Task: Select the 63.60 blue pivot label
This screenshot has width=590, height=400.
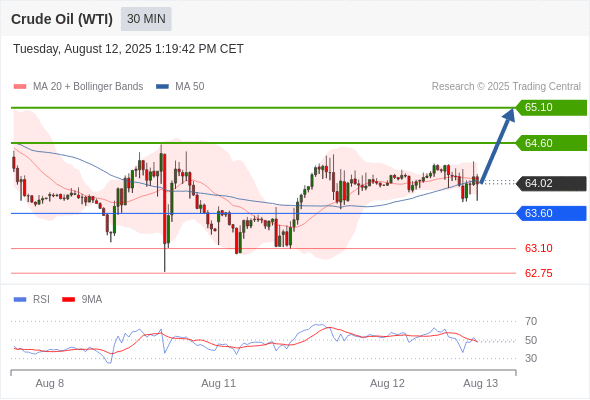Action: coord(551,213)
